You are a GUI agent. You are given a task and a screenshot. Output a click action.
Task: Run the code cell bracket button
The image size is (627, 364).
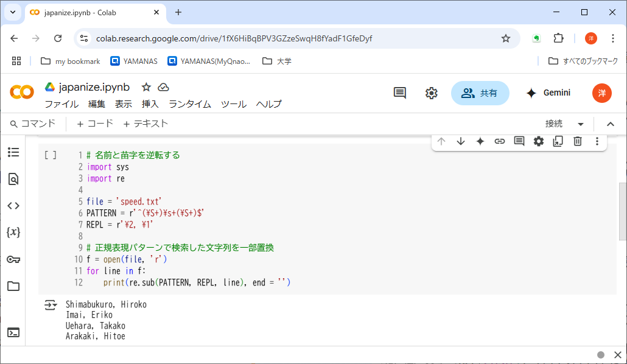(x=51, y=155)
